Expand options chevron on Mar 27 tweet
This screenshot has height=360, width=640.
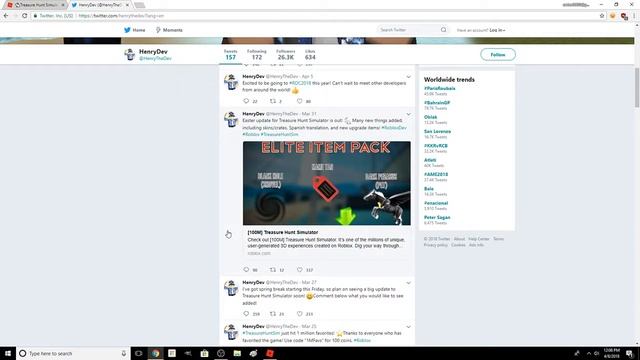point(408,283)
